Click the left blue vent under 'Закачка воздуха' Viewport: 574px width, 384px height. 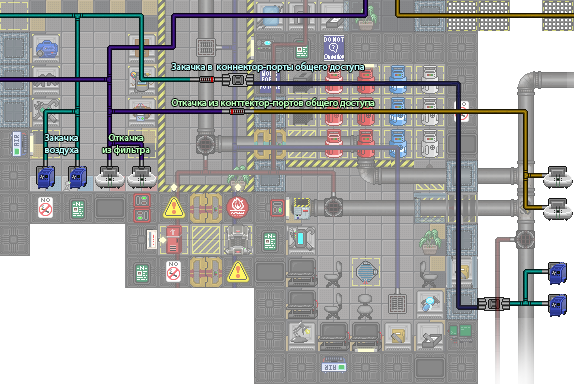tap(45, 178)
